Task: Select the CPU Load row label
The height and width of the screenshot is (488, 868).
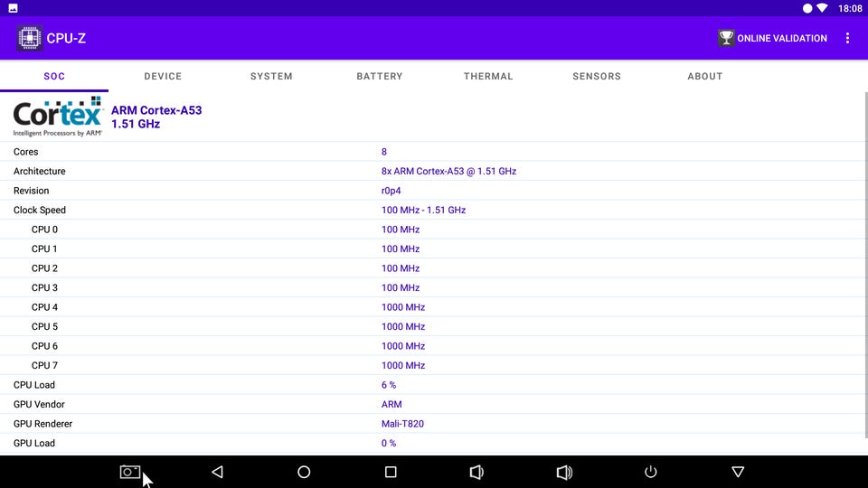Action: 33,385
